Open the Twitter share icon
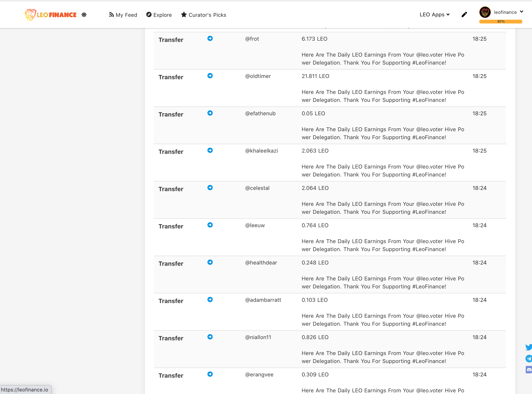Screen dimensions: 532x394 tap(529, 347)
